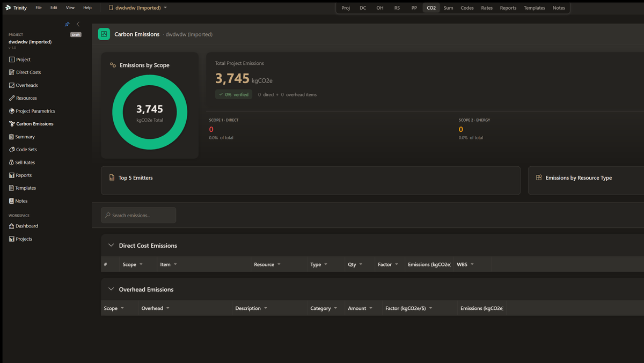Image resolution: width=644 pixels, height=363 pixels.
Task: Click the Notes sidebar icon
Action: tap(12, 201)
